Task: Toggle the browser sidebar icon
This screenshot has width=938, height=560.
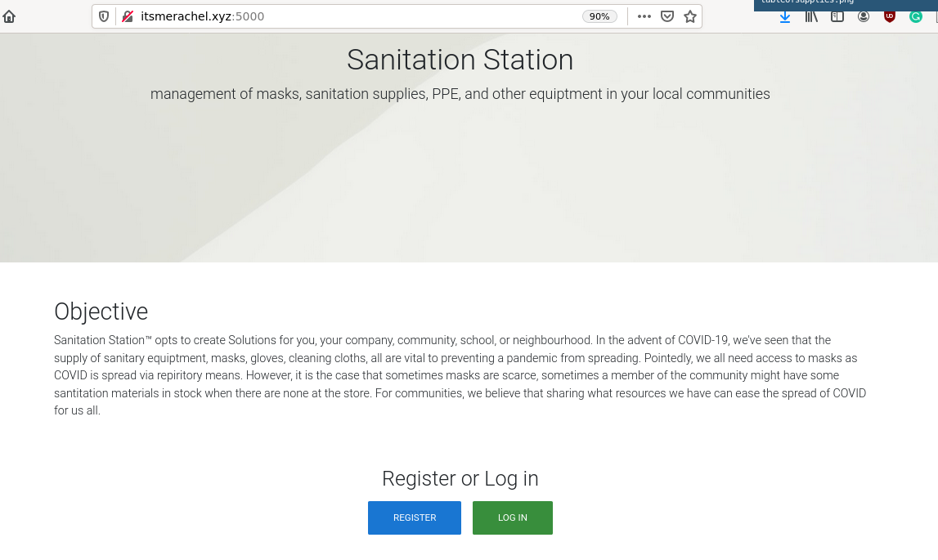Action: 837,16
